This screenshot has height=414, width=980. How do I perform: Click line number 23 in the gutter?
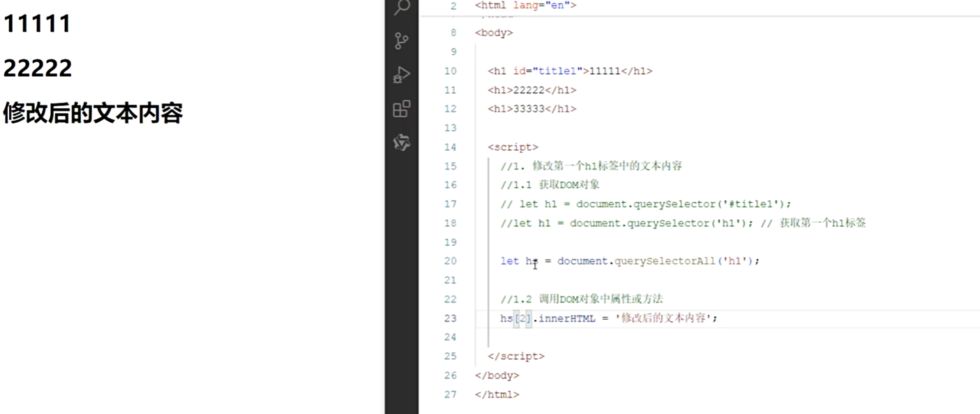[450, 318]
